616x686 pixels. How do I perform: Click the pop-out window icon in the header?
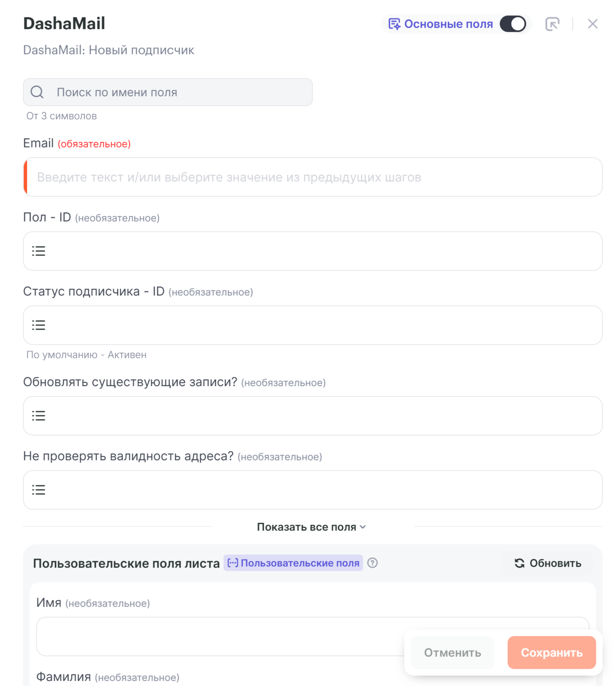552,24
